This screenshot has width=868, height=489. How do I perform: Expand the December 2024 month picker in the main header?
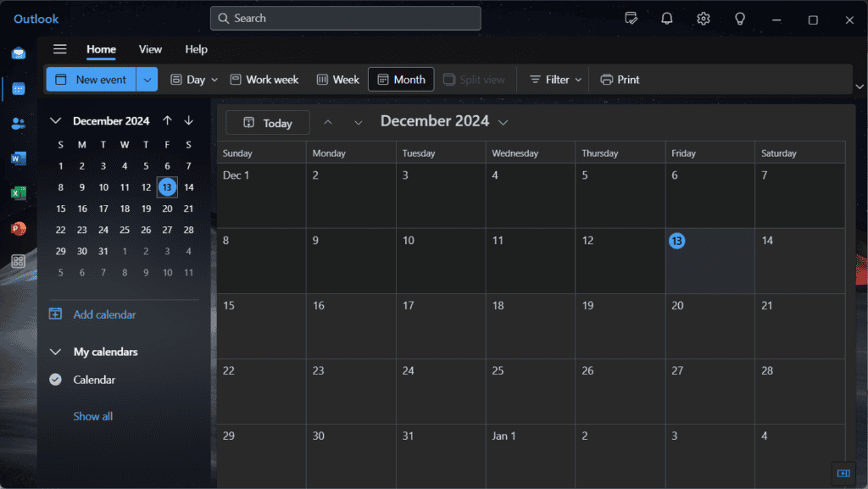point(504,122)
